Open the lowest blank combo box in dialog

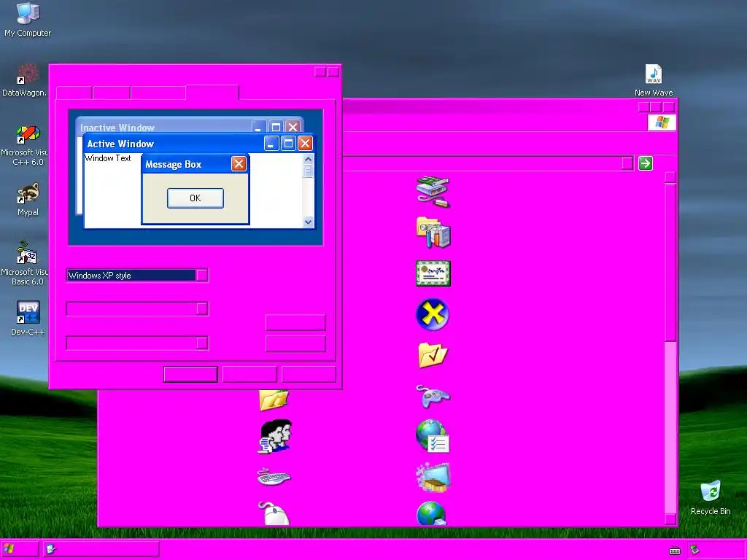coord(137,343)
